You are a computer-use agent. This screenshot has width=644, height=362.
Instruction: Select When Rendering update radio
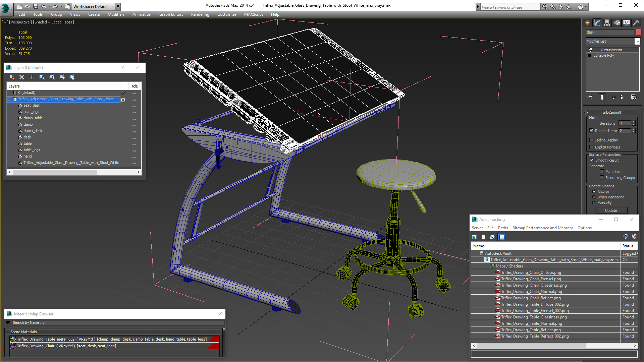[594, 197]
